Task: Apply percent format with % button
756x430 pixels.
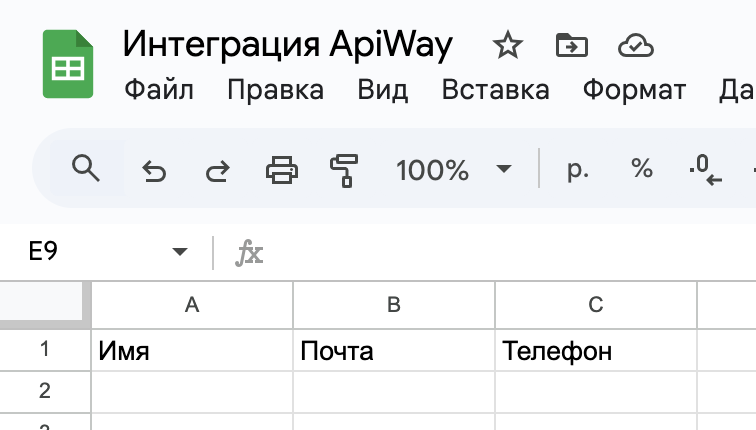Action: pos(641,170)
